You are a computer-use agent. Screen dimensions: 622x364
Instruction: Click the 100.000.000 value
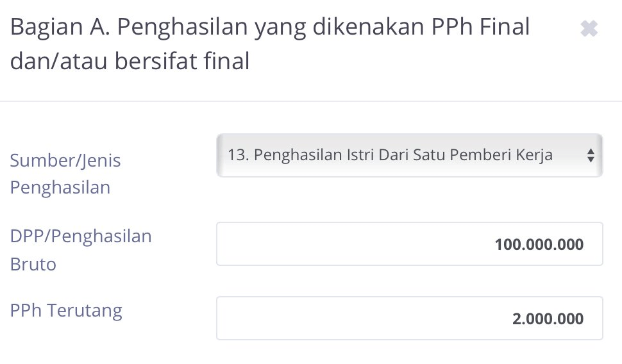point(539,244)
